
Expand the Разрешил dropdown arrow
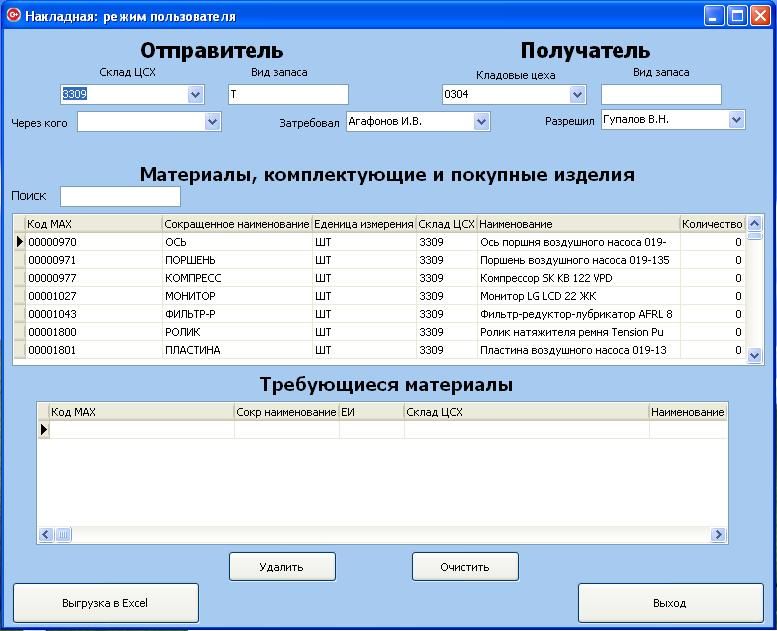pos(736,119)
